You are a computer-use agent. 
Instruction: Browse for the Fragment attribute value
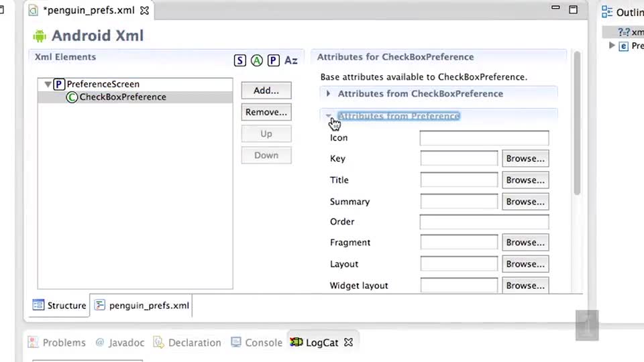click(x=525, y=242)
